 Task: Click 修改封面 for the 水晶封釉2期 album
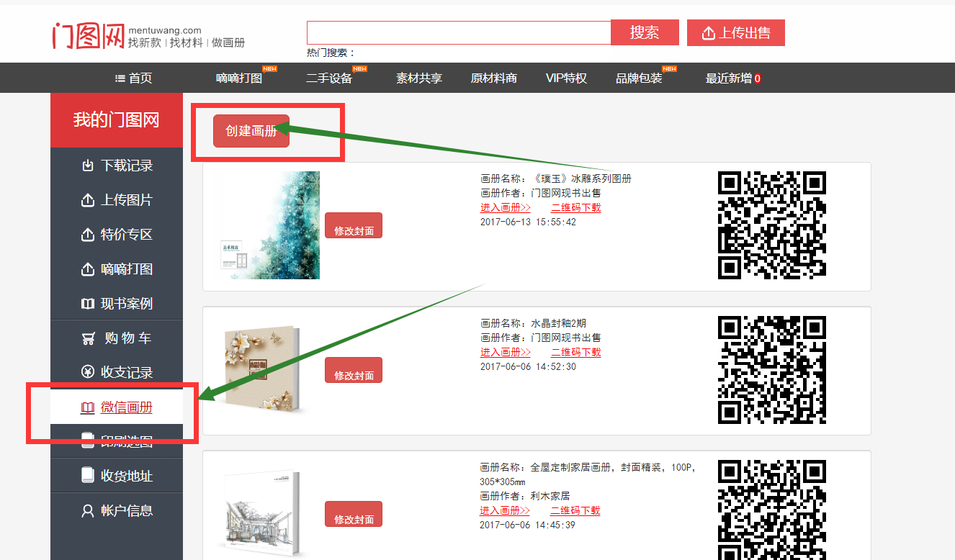(x=354, y=371)
